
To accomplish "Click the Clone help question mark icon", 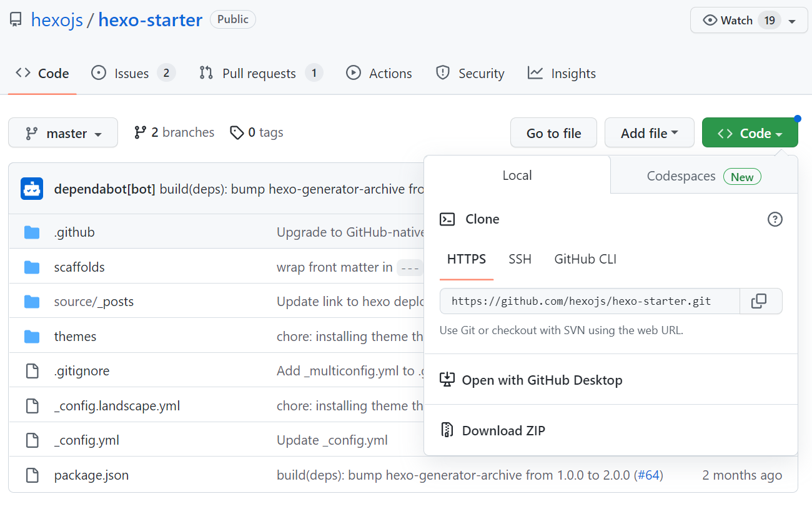I will click(x=775, y=219).
